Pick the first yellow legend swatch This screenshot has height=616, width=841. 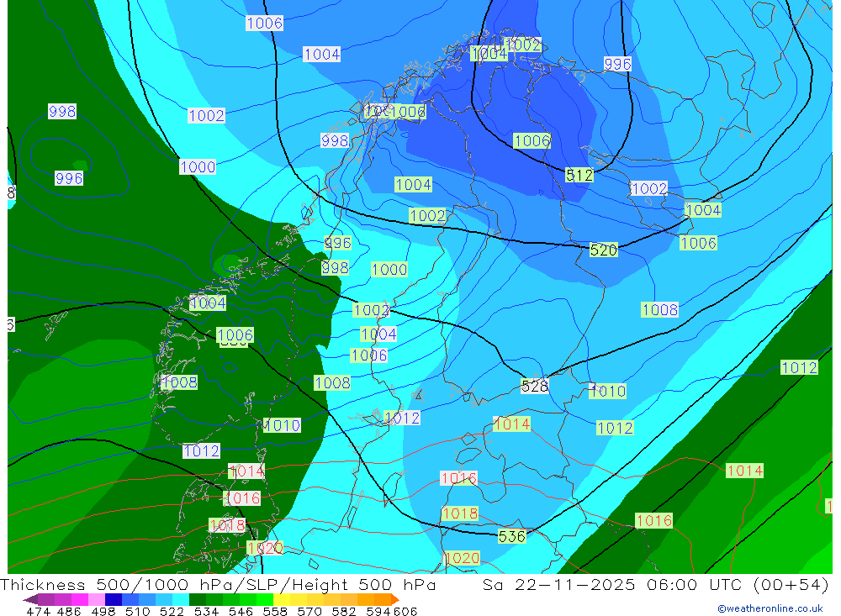(x=282, y=599)
